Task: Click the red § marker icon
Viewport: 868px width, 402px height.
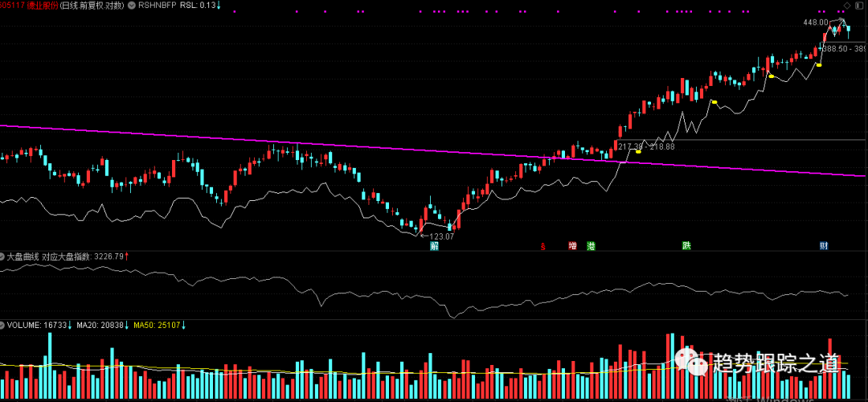Action: (543, 247)
